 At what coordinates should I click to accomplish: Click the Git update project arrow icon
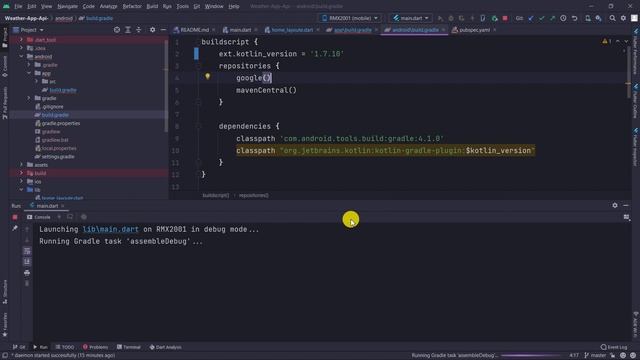(x=531, y=18)
